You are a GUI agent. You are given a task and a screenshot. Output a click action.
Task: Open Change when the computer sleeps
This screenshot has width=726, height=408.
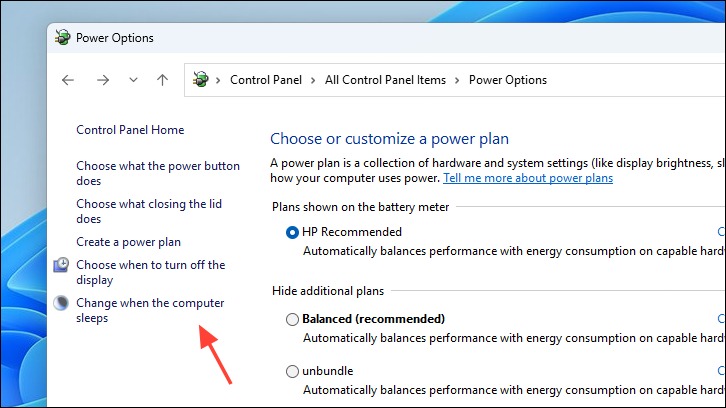point(150,310)
